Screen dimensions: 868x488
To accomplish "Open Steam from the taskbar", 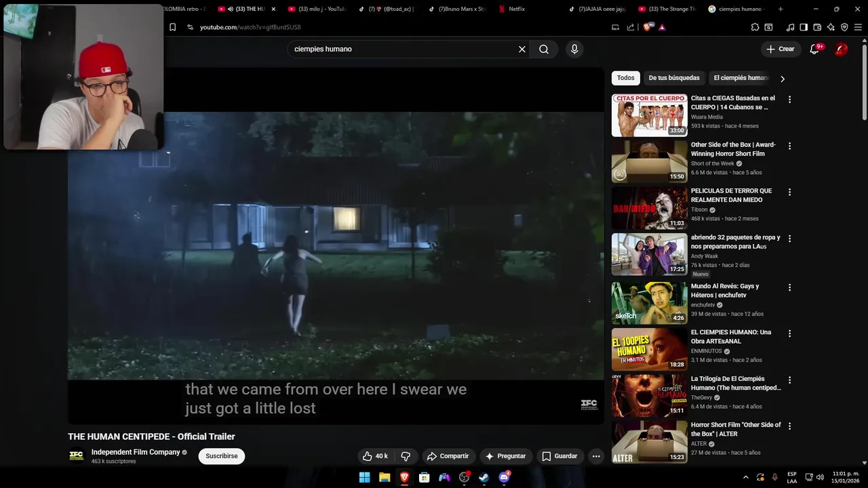I will (x=484, y=477).
